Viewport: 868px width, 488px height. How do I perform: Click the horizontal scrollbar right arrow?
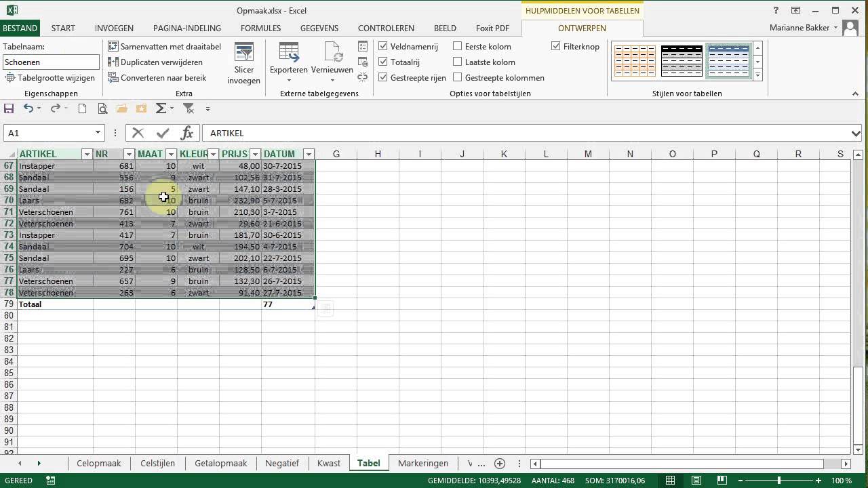point(846,464)
